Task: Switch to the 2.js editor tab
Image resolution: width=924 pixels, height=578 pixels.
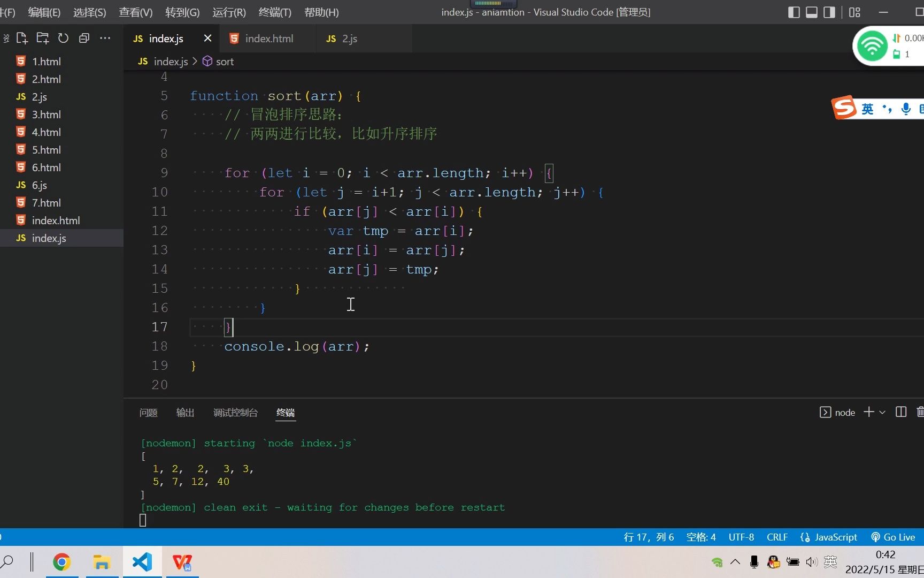Action: click(349, 39)
